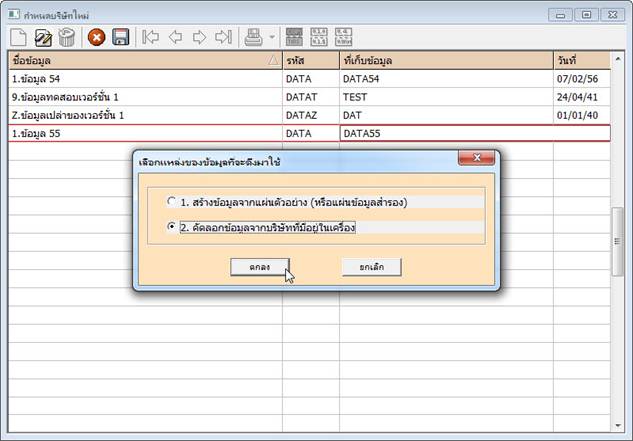Sort by ชื่อข้อมูล column header
Image resolution: width=633 pixels, height=441 pixels.
click(140, 60)
